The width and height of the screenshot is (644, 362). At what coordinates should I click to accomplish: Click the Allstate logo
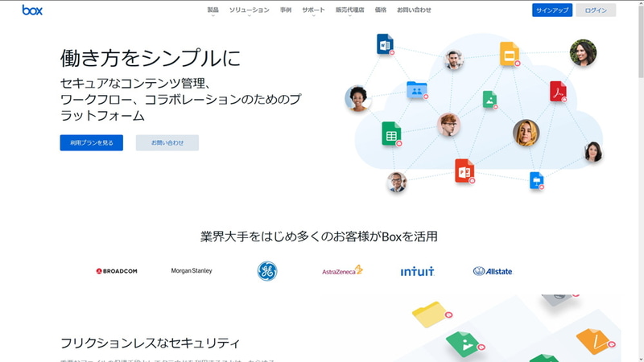pos(493,271)
